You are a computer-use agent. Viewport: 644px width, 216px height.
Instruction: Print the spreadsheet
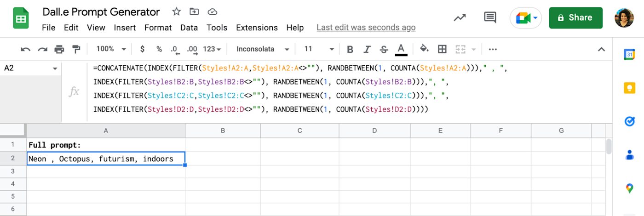point(59,49)
